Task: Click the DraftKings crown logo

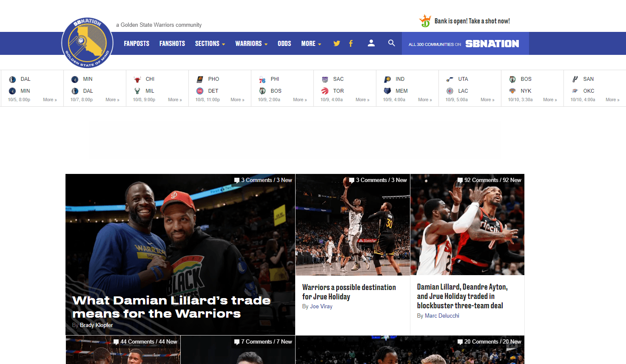Action: pos(425,21)
